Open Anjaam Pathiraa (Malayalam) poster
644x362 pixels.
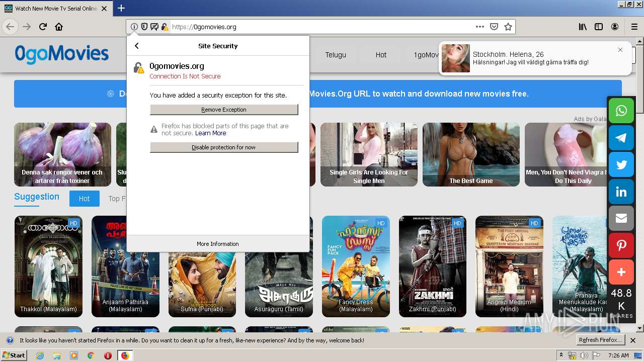pyautogui.click(x=125, y=266)
